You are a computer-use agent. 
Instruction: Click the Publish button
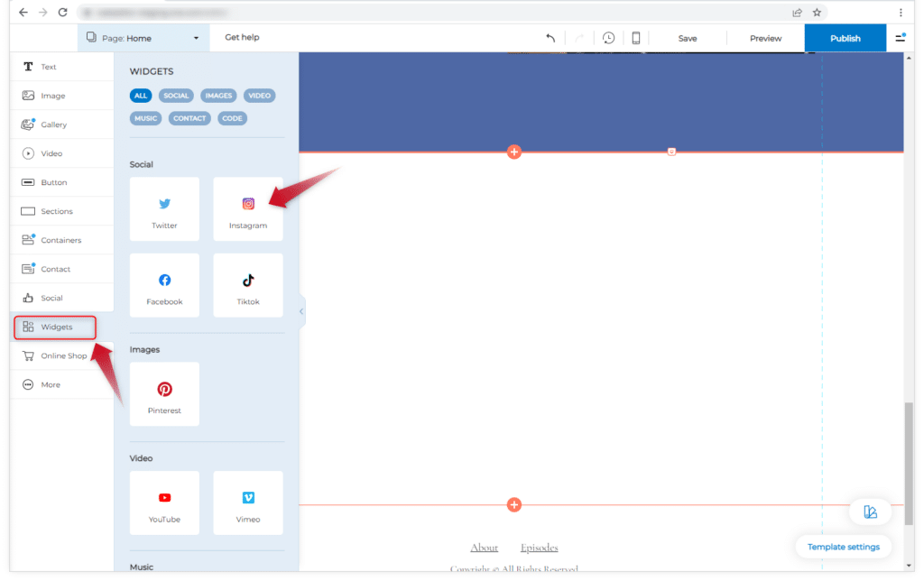coord(845,38)
